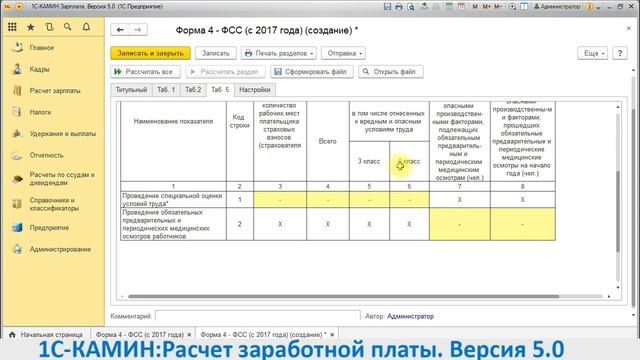Click Открыть файл button
640x360 pixels.
391,71
